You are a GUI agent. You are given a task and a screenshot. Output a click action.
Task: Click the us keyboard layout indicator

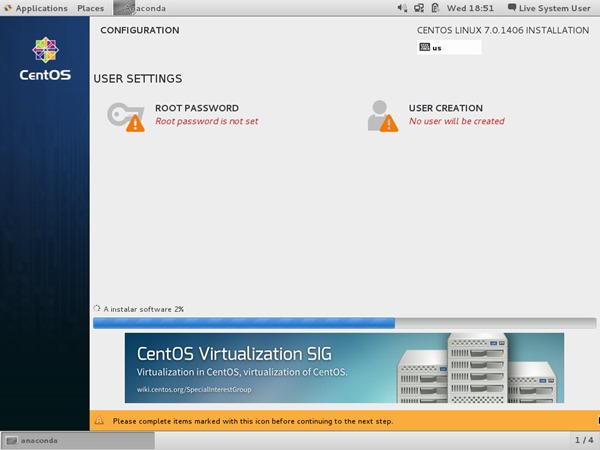(x=449, y=47)
